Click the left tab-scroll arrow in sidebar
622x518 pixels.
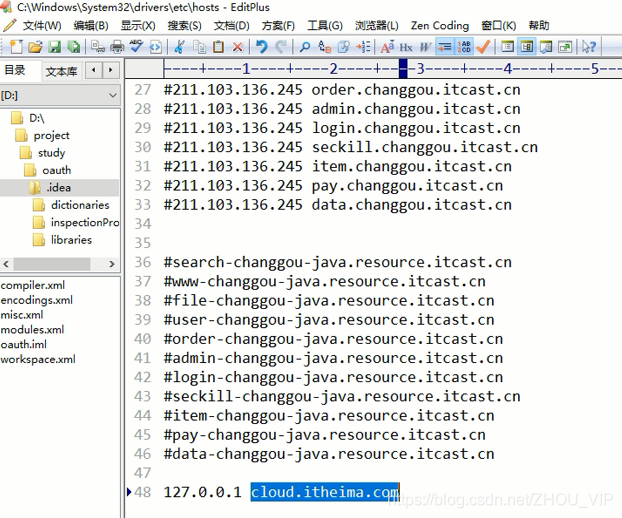coord(94,70)
